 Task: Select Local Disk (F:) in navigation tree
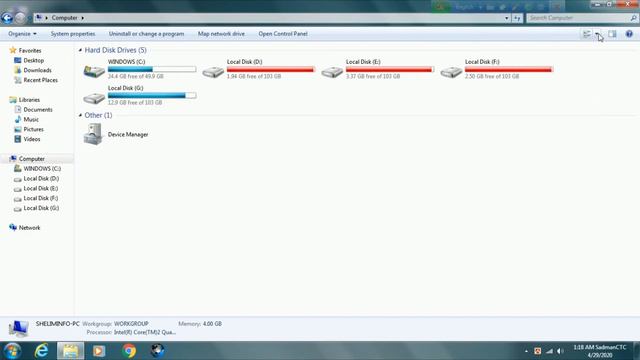[40, 198]
